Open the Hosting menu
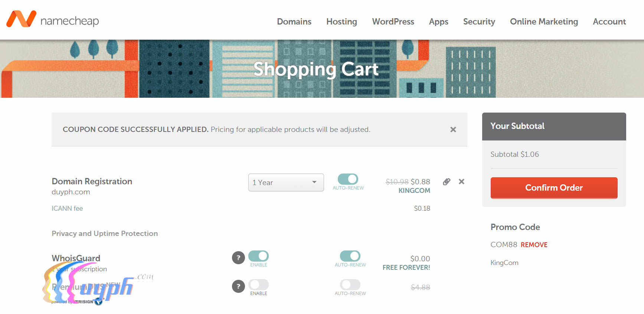The width and height of the screenshot is (644, 314). 341,22
